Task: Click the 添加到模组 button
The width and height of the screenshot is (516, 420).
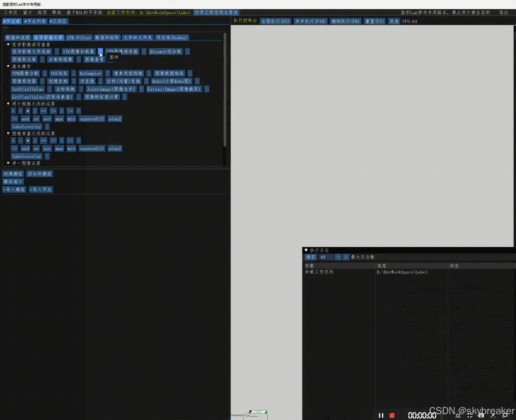Action: pyautogui.click(x=40, y=174)
